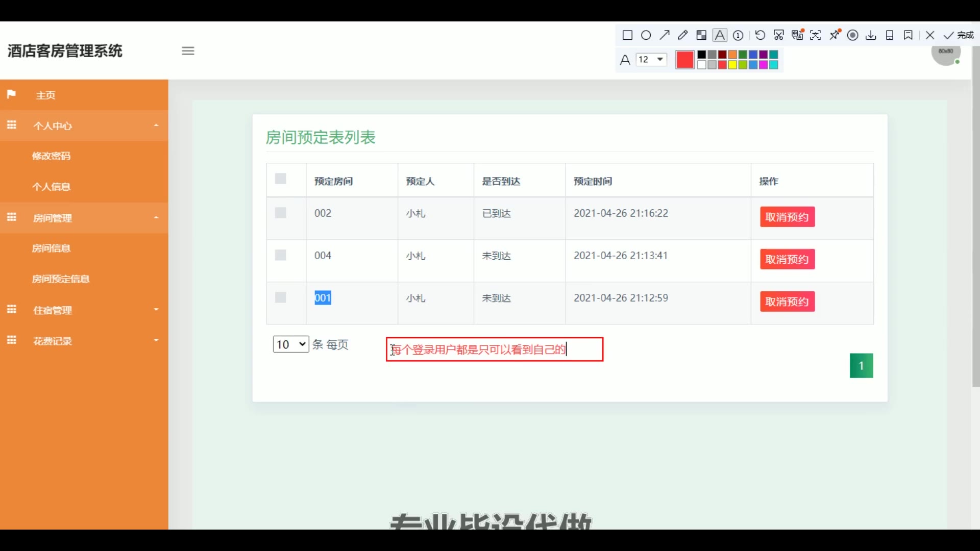The image size is (980, 551).
Task: Pin screenshot to screen
Action: [x=835, y=35]
